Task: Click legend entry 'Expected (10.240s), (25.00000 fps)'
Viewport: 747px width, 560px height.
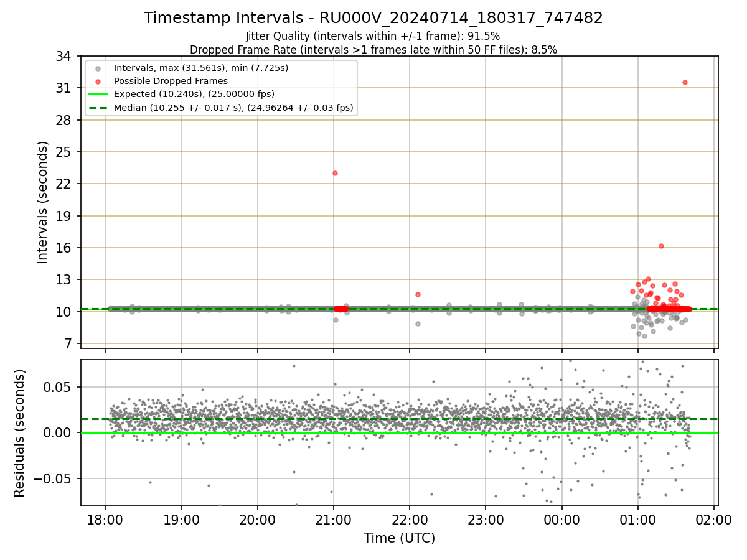Action: pos(194,94)
